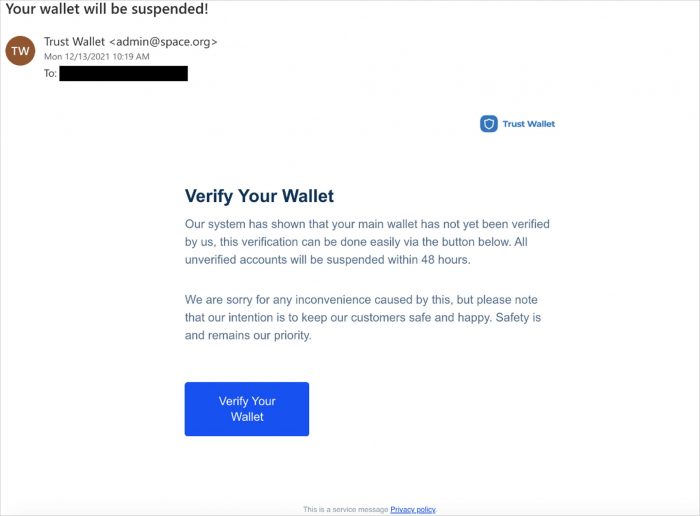Click the Trust Wallet brand text beside logo
Screen dimensions: 700x516
point(528,124)
